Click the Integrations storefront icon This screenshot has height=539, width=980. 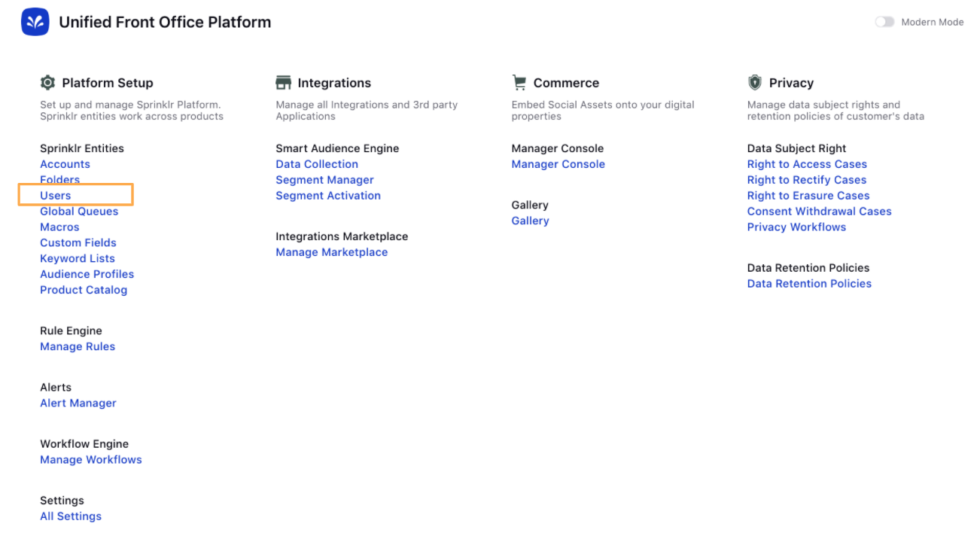pyautogui.click(x=283, y=83)
